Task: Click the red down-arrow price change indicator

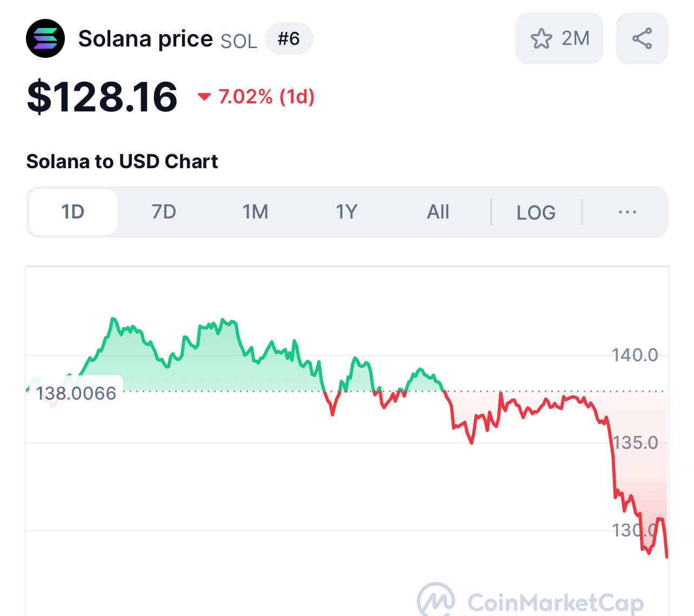Action: [x=204, y=97]
